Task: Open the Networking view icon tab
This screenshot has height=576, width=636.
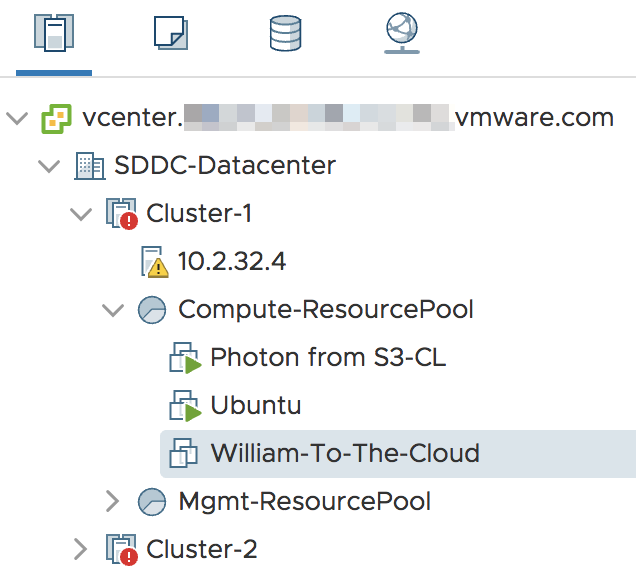Action: pyautogui.click(x=402, y=34)
